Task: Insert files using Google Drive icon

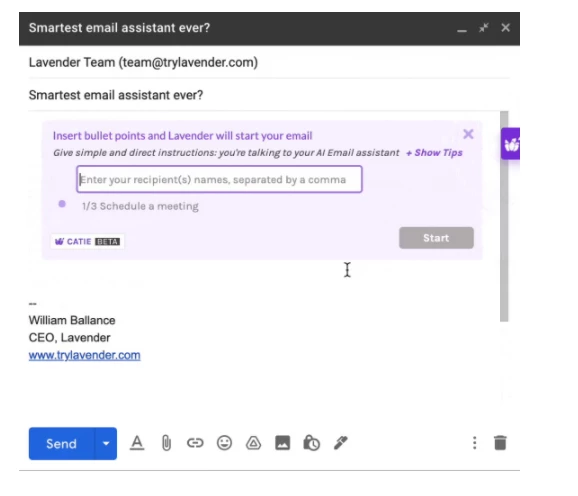Action: click(x=253, y=443)
